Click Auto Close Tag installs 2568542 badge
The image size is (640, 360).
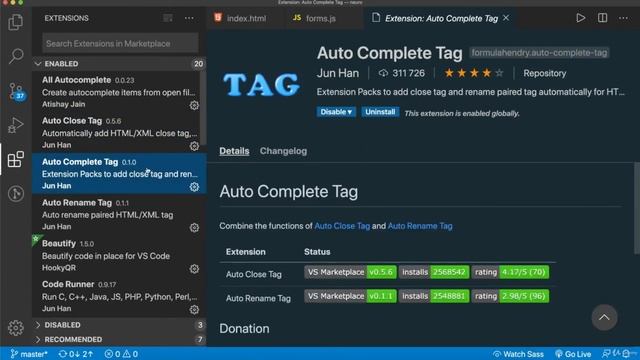click(x=433, y=272)
